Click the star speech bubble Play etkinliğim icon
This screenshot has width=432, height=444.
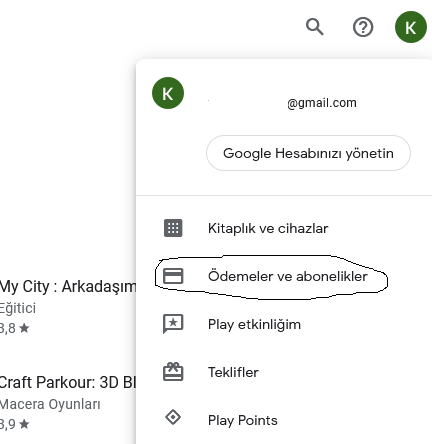click(173, 324)
